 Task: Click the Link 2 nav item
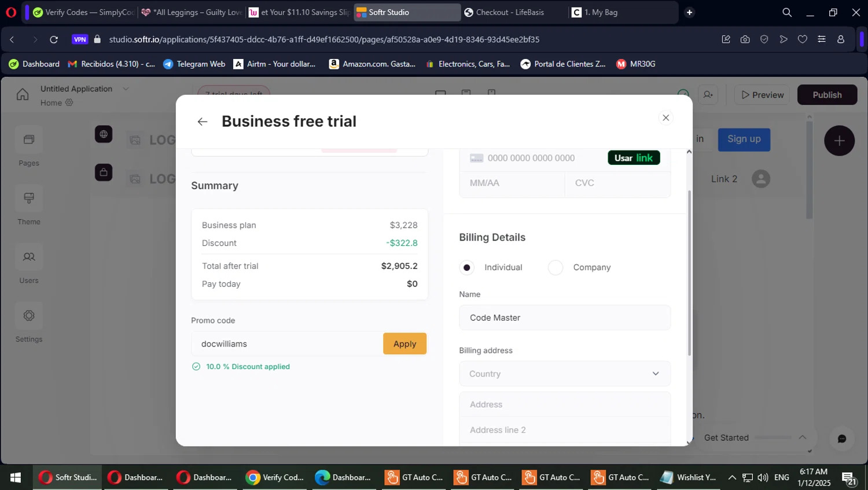[x=724, y=179]
